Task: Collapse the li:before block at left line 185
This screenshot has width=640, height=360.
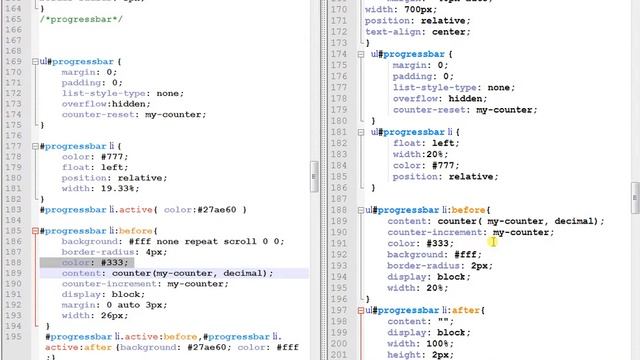Action: [x=35, y=231]
